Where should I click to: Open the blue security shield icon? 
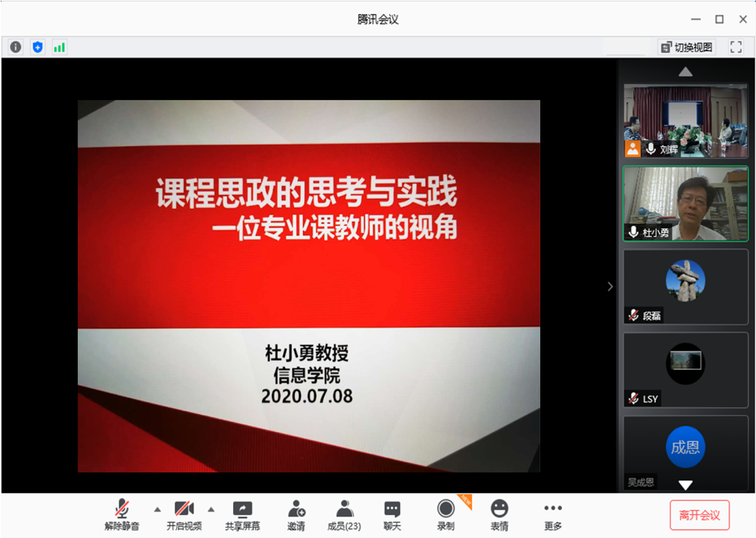(38, 47)
